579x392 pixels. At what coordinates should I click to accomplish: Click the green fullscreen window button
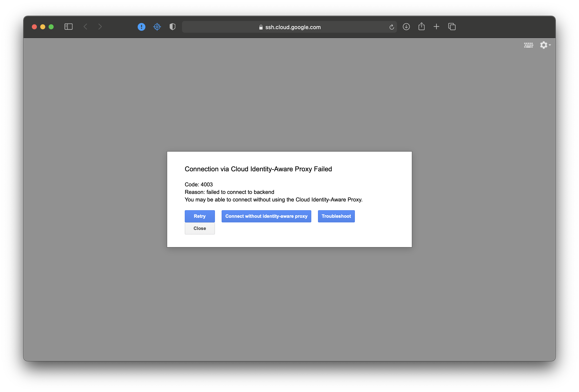(x=51, y=27)
